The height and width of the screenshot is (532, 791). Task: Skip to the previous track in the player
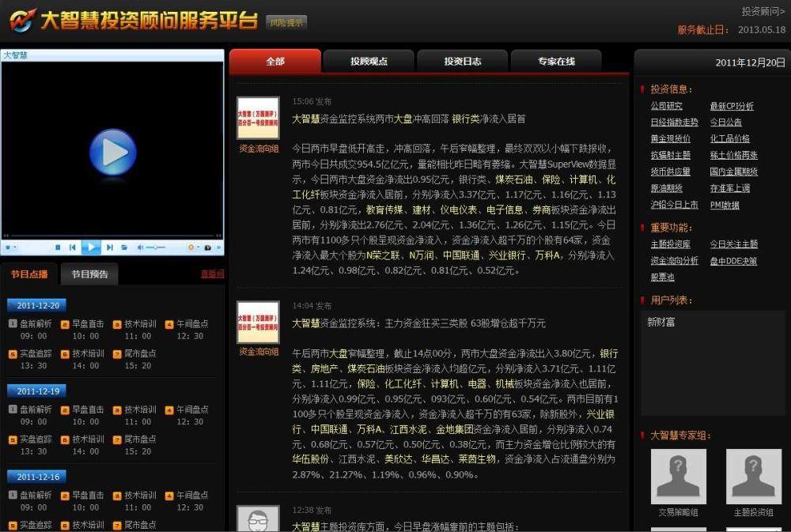click(x=73, y=247)
